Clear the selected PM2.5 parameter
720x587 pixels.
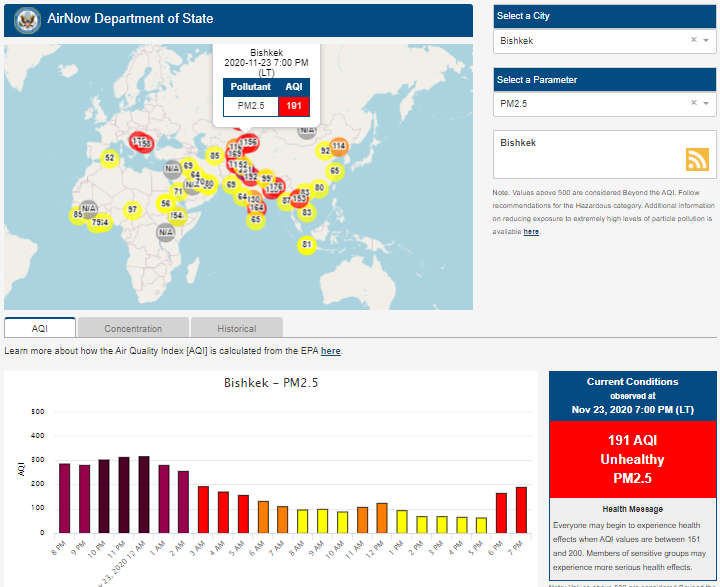[693, 104]
